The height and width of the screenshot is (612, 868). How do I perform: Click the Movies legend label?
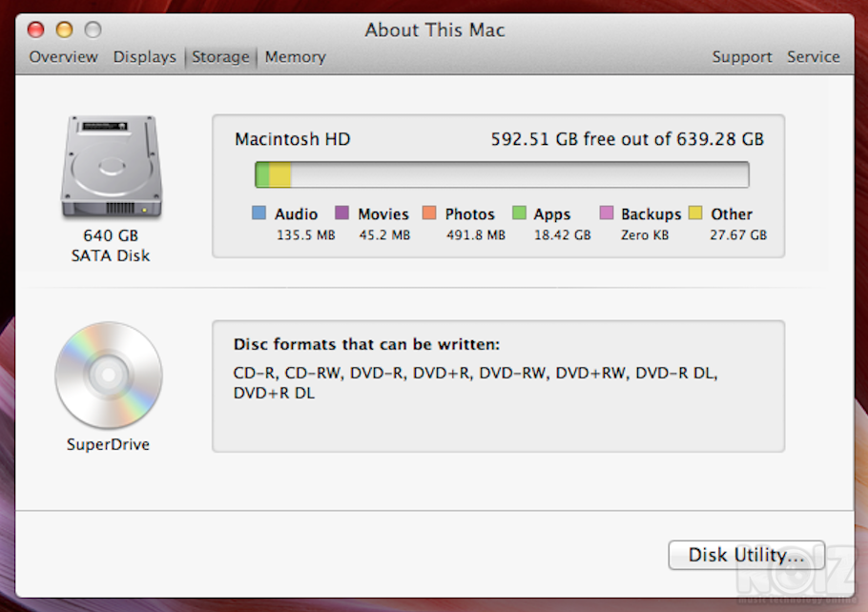tap(383, 214)
